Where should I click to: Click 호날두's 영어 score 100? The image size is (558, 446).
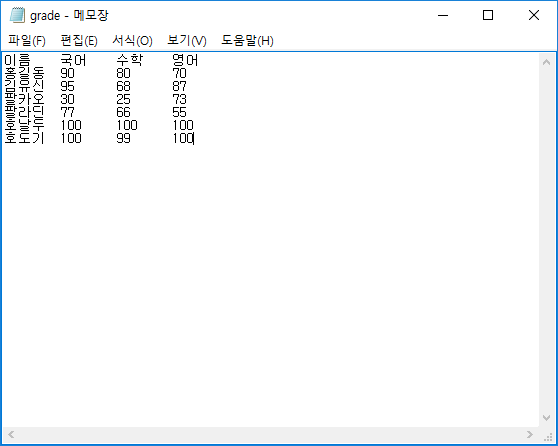coord(183,125)
